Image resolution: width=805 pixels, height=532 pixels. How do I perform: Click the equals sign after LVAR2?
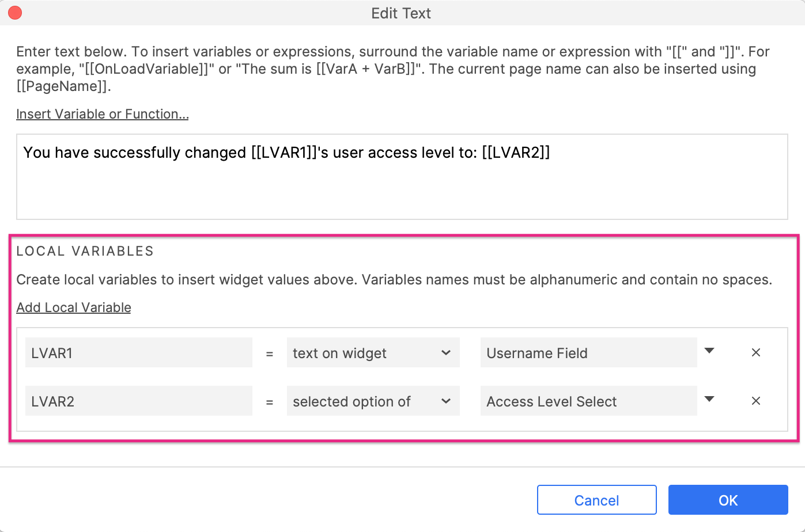point(269,402)
